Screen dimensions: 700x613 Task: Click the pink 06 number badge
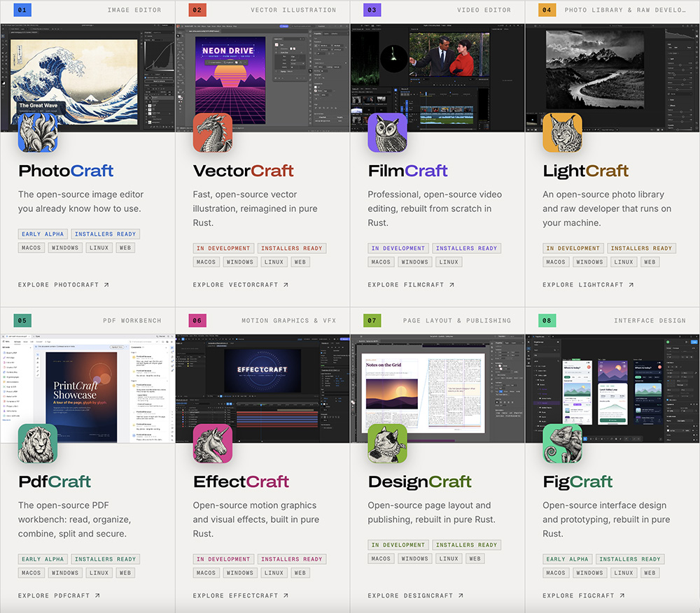coord(197,320)
